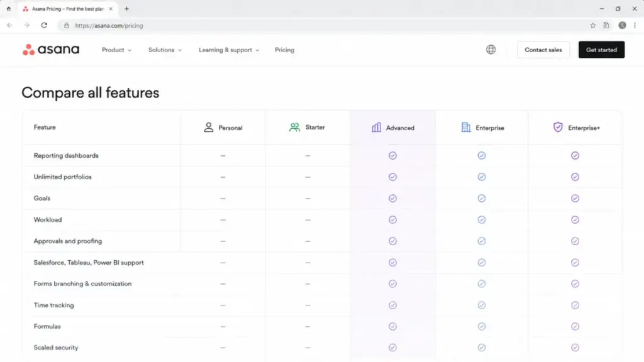The height and width of the screenshot is (362, 644).
Task: Click Forms branching checkmark under Advanced
Action: coord(392,283)
